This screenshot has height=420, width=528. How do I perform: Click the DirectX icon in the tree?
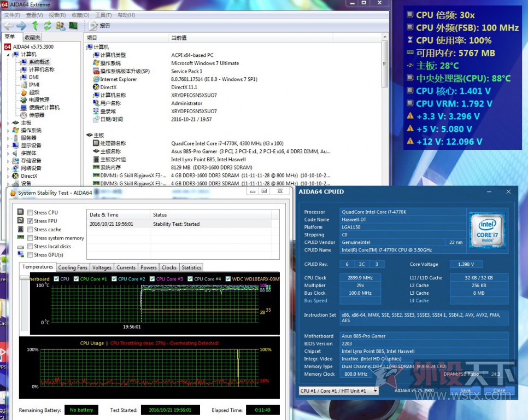(15, 176)
